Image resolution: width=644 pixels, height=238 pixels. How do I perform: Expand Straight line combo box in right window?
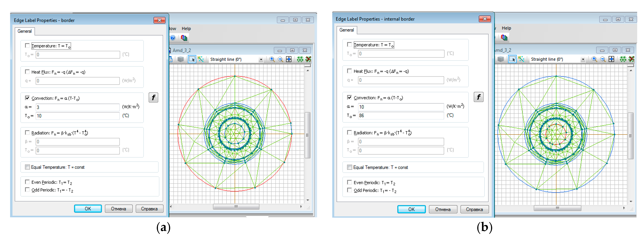pyautogui.click(x=583, y=60)
